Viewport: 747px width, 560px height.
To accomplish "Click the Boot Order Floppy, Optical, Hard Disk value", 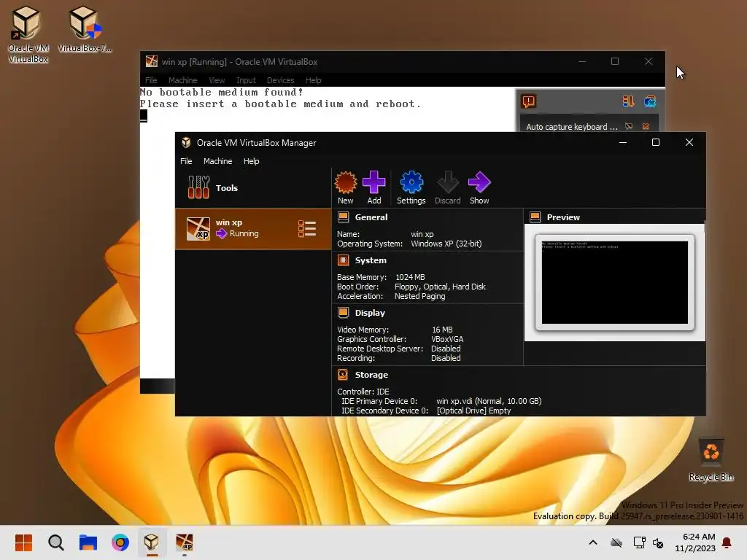I will pyautogui.click(x=440, y=287).
